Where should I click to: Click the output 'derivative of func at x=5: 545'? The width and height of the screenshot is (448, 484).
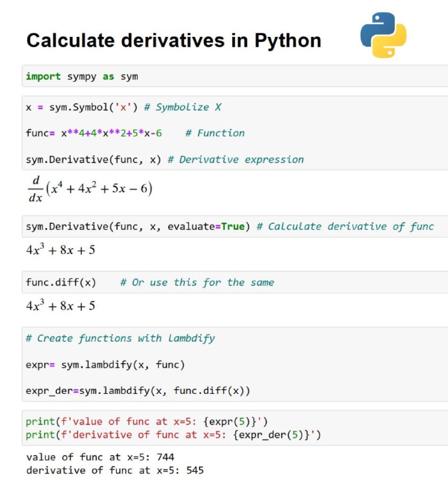[115, 470]
